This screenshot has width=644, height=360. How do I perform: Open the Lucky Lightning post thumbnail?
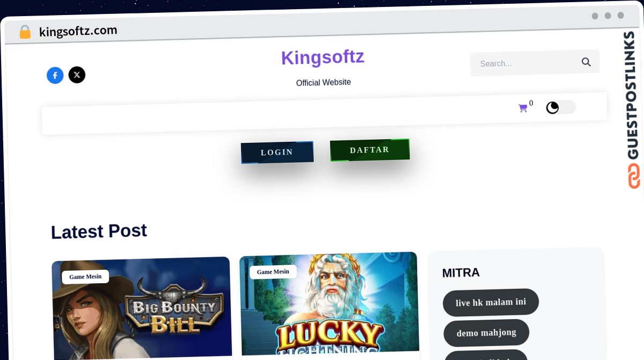329,304
